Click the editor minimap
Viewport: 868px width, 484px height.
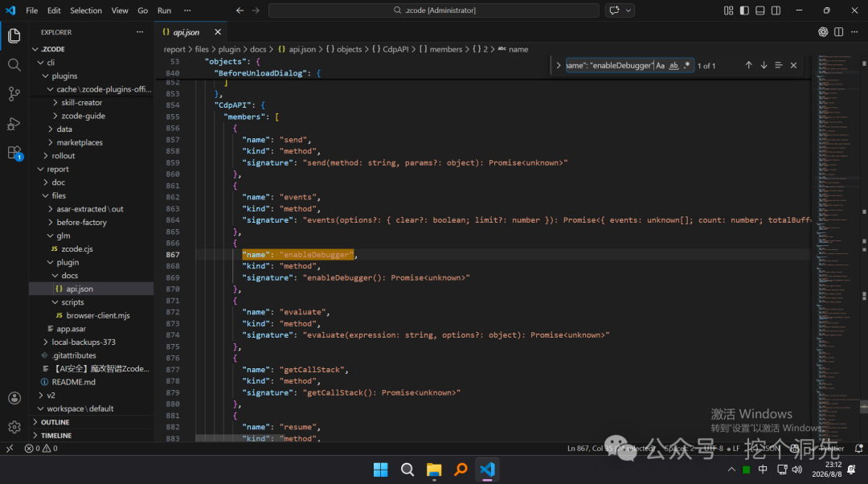[838, 247]
